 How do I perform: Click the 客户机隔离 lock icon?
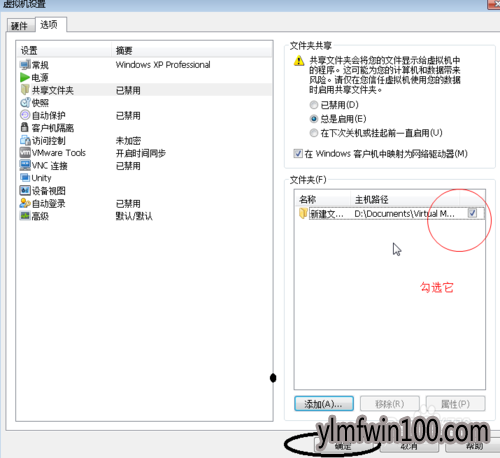pos(25,127)
